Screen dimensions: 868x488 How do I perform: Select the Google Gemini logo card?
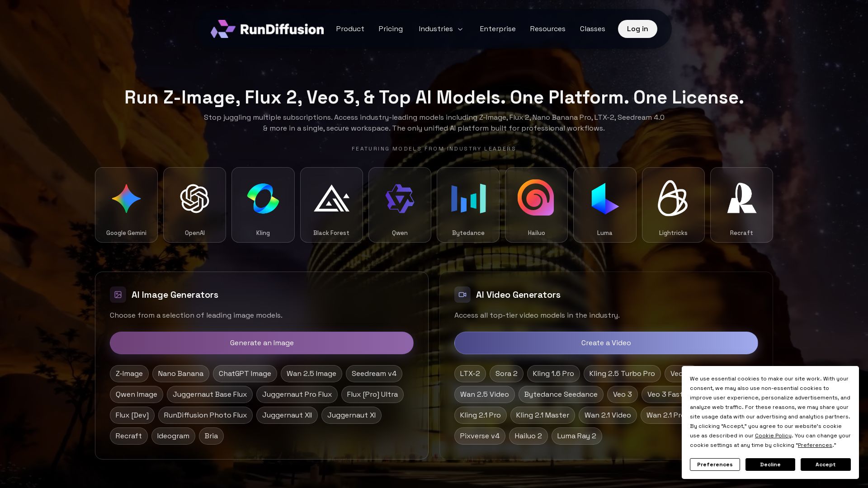126,205
